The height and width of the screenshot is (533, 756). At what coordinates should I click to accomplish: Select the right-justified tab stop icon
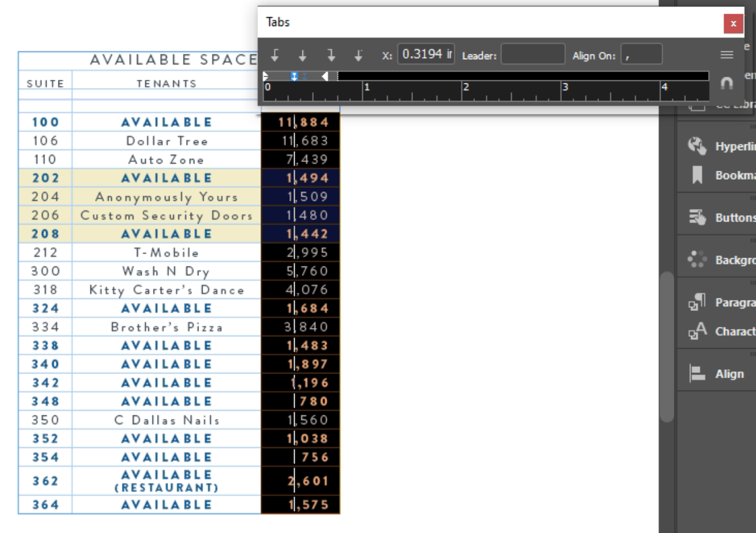coord(331,54)
